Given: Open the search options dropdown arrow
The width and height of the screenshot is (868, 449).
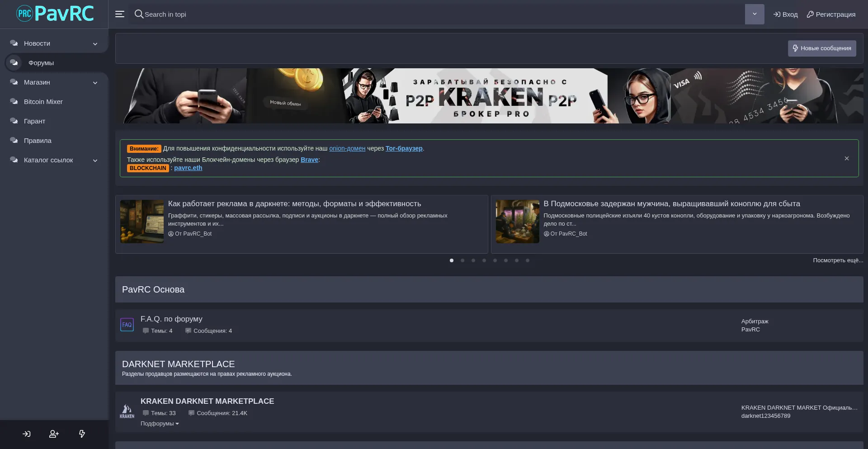Looking at the screenshot, I should coord(755,14).
